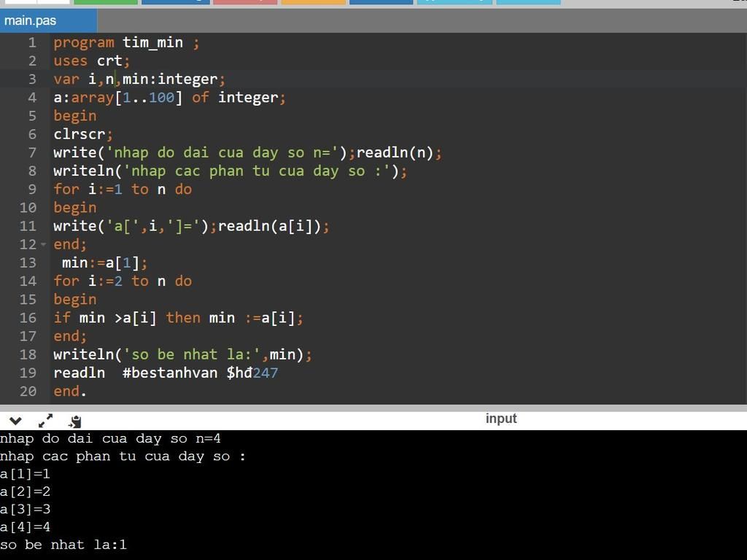Click console line 'a[1]=1'
Screen dimensions: 747x560
coord(25,474)
